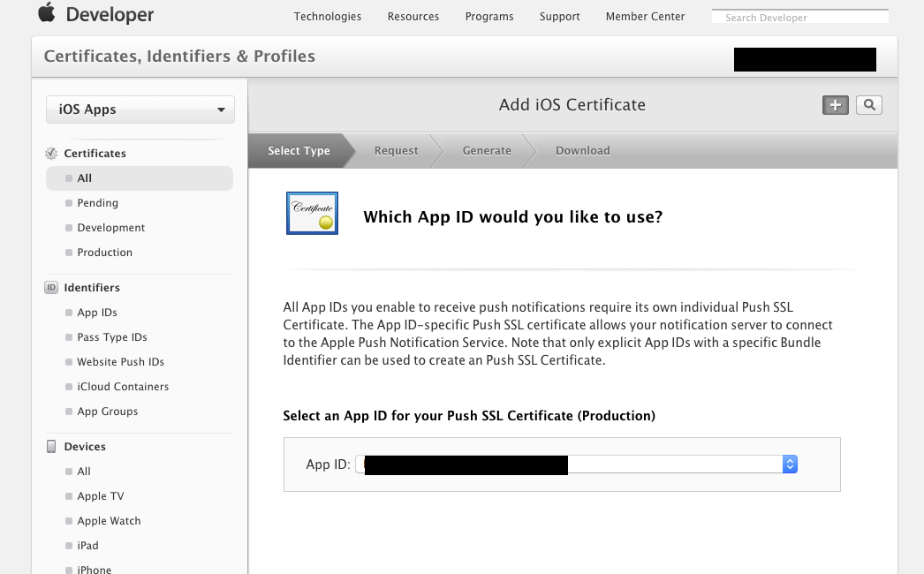Open the iOS Apps platform dropdown
Screen dimensions: 924x574
click(x=140, y=110)
